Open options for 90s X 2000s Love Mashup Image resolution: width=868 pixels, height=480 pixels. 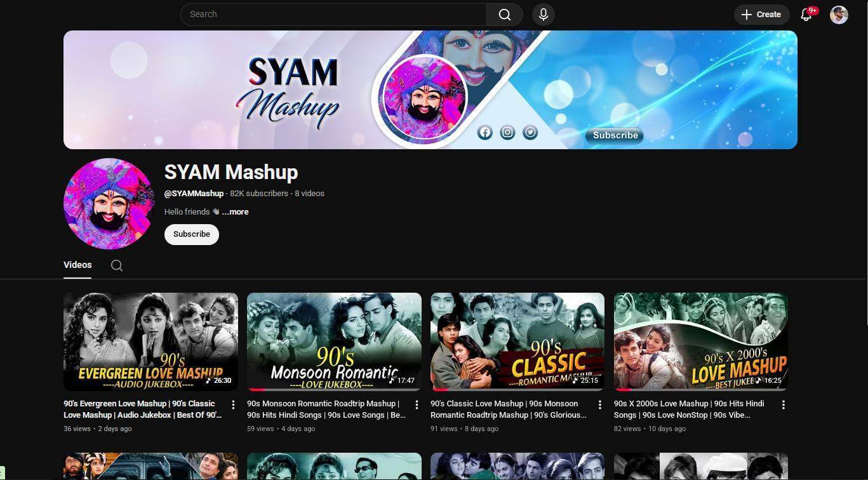(x=783, y=405)
